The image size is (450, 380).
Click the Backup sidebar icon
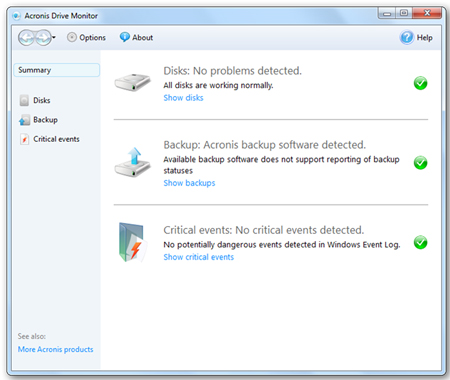pos(24,120)
